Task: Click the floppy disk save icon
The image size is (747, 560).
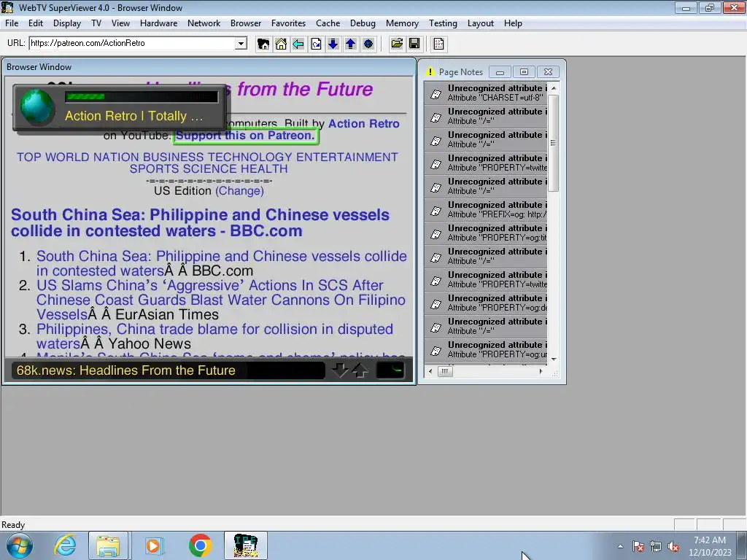Action: [x=414, y=44]
